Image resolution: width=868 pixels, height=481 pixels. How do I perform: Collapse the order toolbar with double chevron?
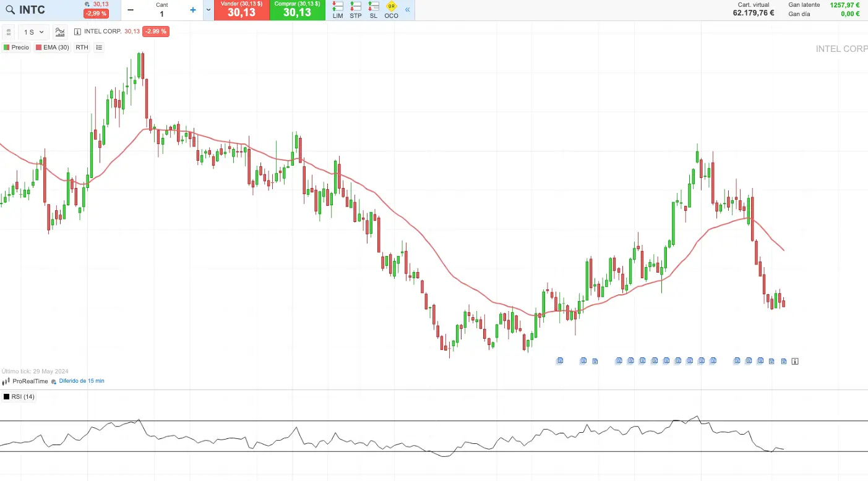pos(407,10)
